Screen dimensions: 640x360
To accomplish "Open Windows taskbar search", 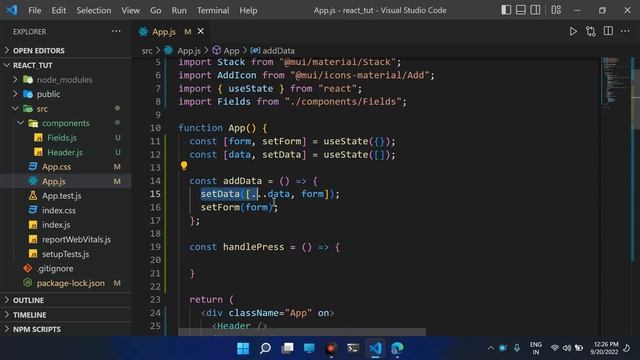I will point(265,348).
